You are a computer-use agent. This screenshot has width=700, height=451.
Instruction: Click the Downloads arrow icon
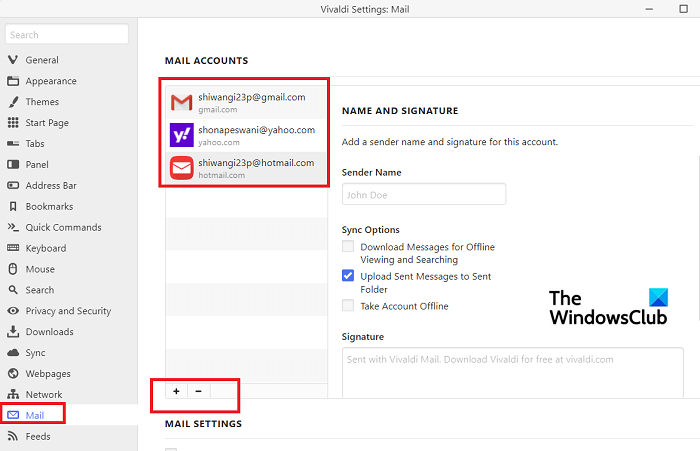[x=13, y=331]
